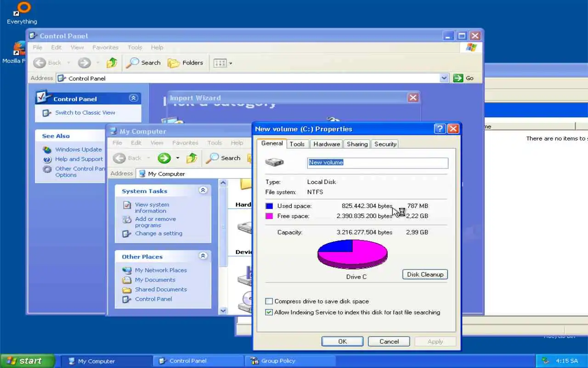This screenshot has height=368, width=588.
Task: Click OK in the Properties dialog
Action: 342,341
